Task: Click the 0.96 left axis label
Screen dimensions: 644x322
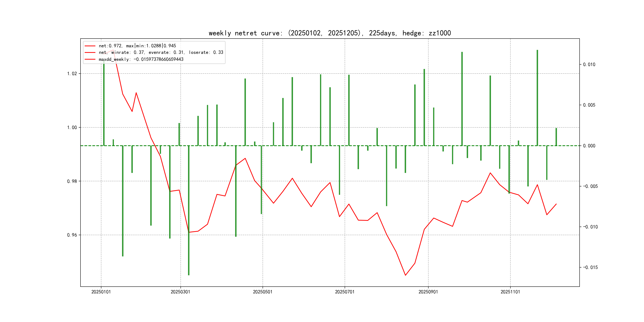Action: tap(72, 235)
